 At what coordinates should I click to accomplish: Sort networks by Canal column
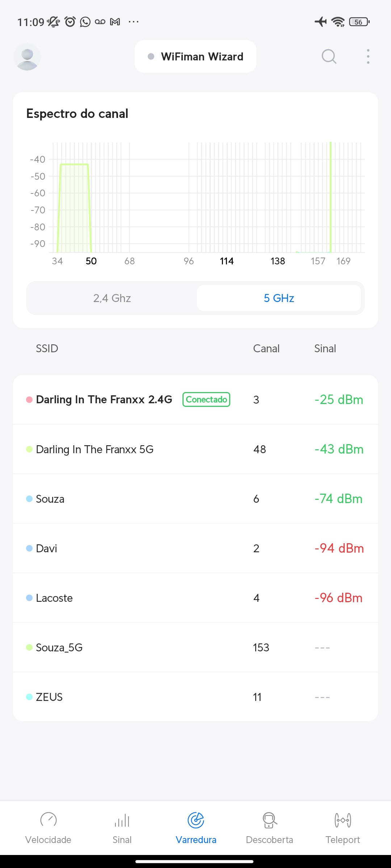click(266, 349)
